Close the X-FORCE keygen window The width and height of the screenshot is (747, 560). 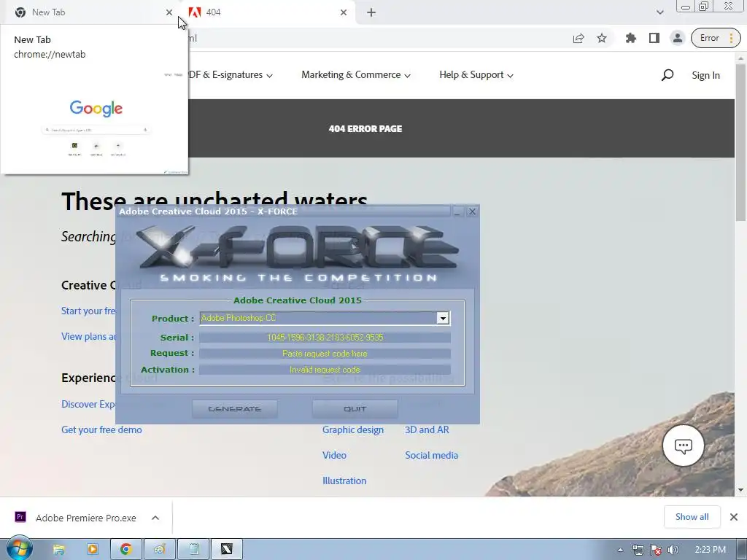pyautogui.click(x=472, y=211)
